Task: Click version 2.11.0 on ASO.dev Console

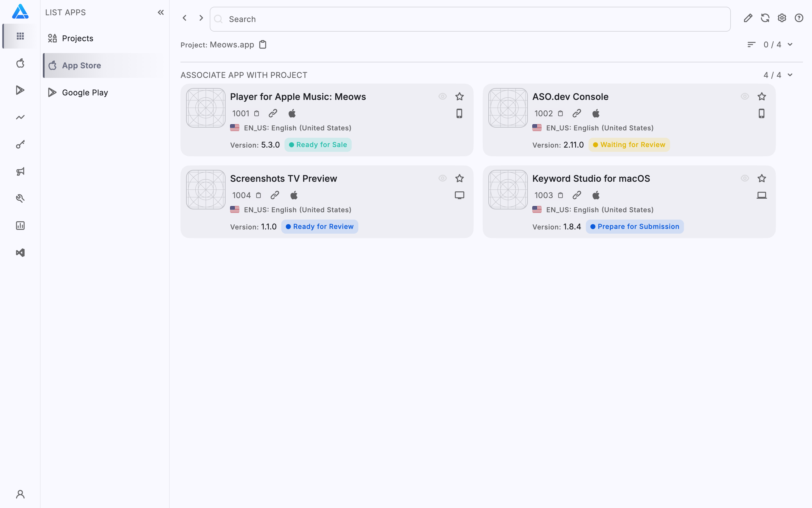Action: pyautogui.click(x=573, y=145)
